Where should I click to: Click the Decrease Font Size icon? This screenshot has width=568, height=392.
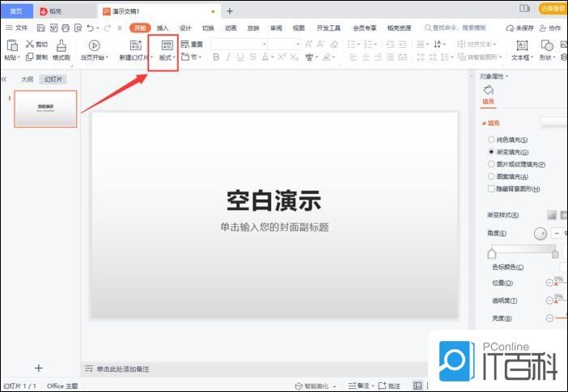click(x=321, y=44)
